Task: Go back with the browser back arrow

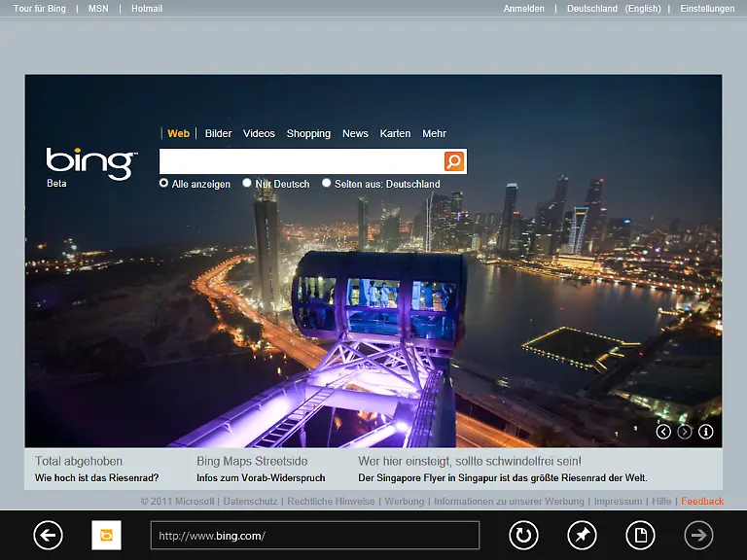Action: pyautogui.click(x=48, y=536)
